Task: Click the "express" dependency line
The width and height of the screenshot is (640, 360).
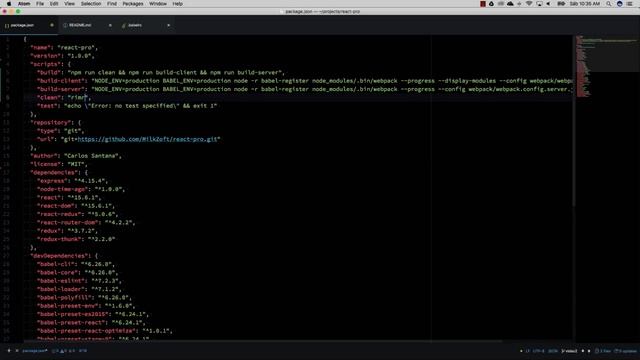Action: pos(72,181)
